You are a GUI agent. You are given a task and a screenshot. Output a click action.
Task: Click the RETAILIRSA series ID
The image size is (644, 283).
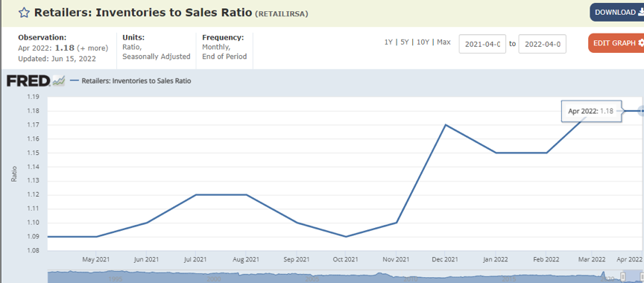(x=282, y=13)
